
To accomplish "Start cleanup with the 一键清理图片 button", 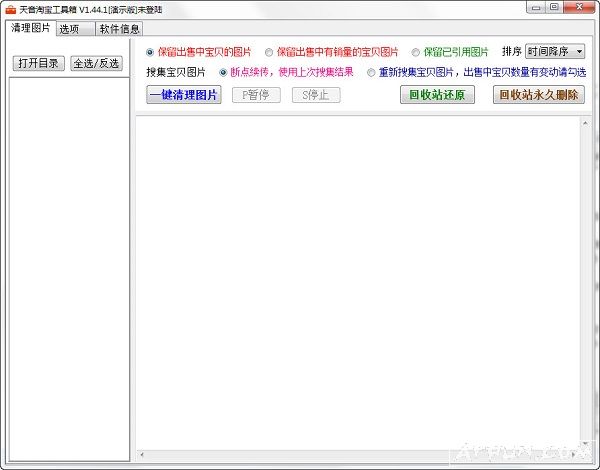I will click(x=183, y=95).
